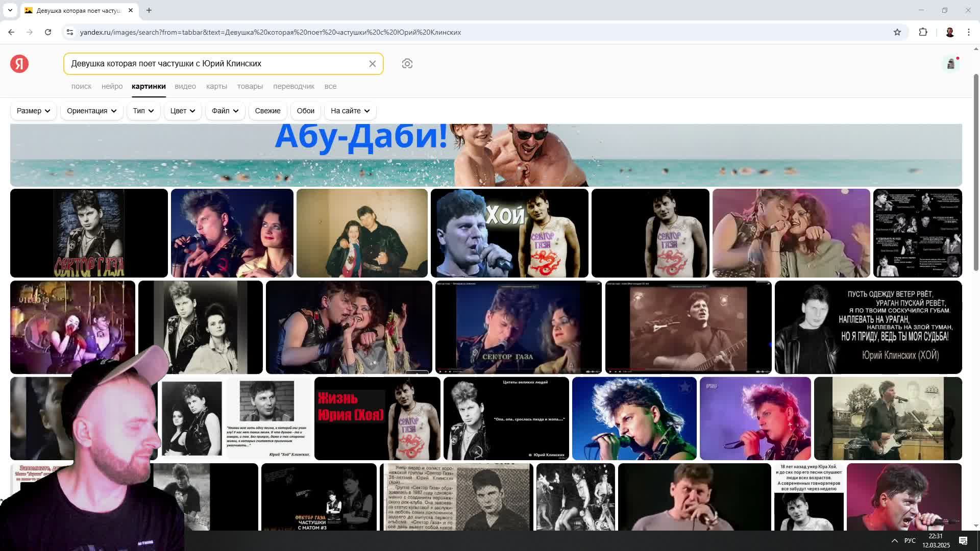Go back with browser back arrow
980x551 pixels.
pos(11,32)
